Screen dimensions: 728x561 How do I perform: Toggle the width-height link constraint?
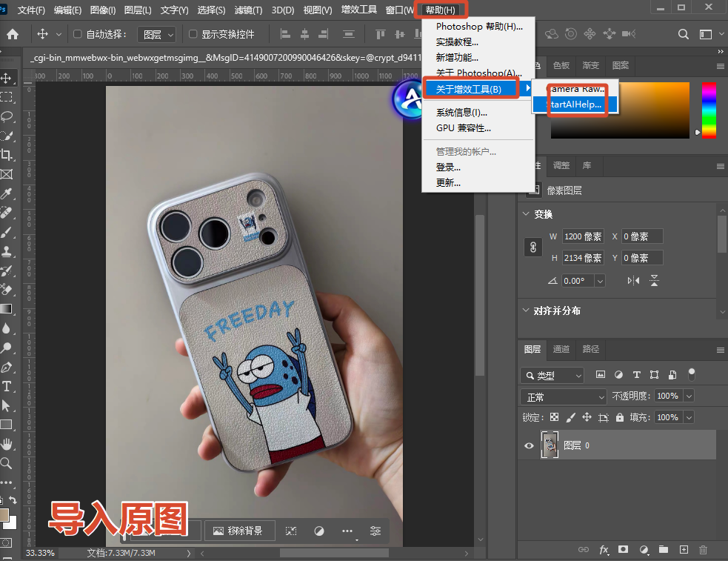[x=533, y=247]
